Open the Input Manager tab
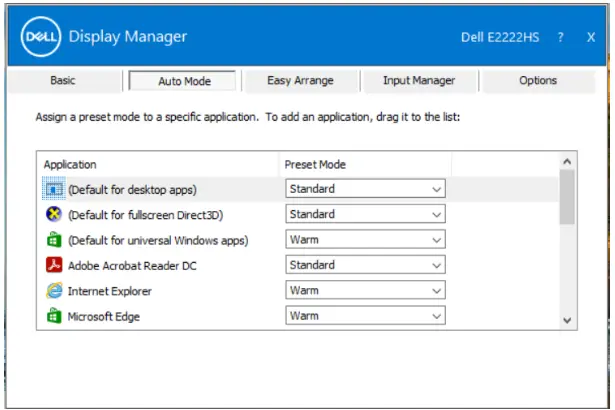Viewport: 615px width, 410px height. (x=419, y=80)
